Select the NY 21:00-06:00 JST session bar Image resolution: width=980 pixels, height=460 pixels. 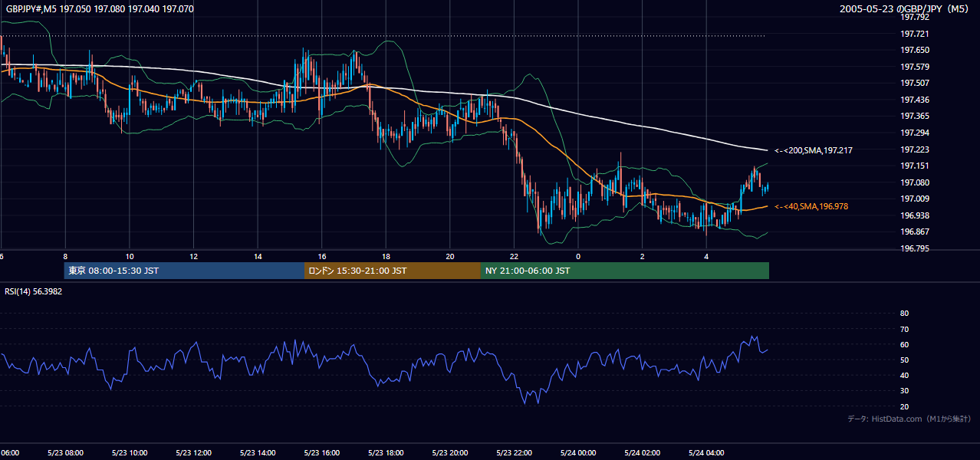click(625, 271)
